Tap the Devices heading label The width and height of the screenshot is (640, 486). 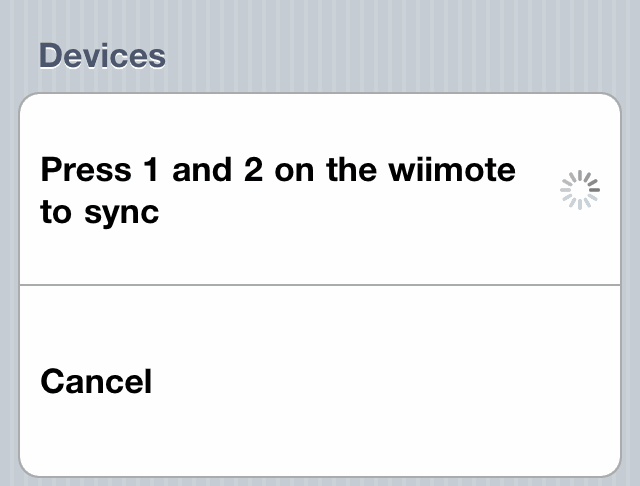(x=102, y=55)
